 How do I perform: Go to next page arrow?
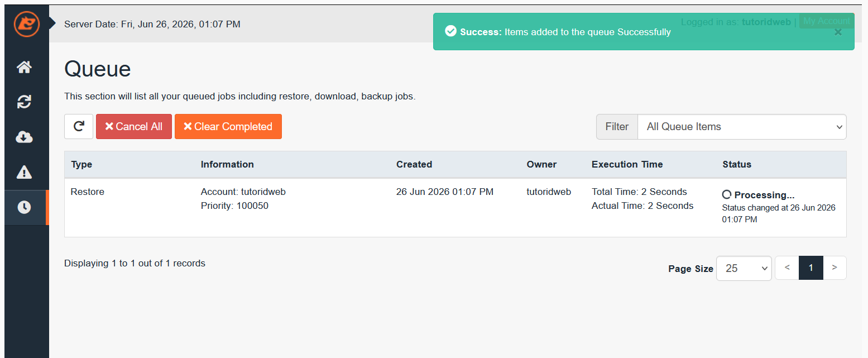pyautogui.click(x=835, y=268)
